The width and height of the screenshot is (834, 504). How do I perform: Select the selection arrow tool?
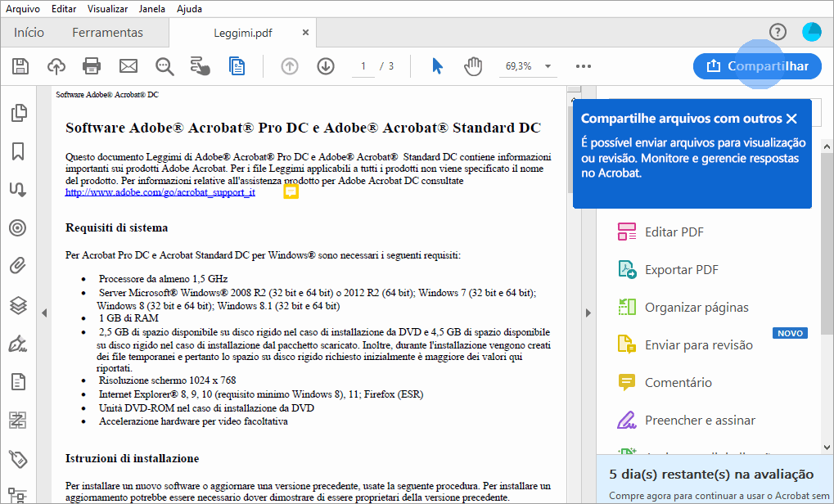click(437, 66)
